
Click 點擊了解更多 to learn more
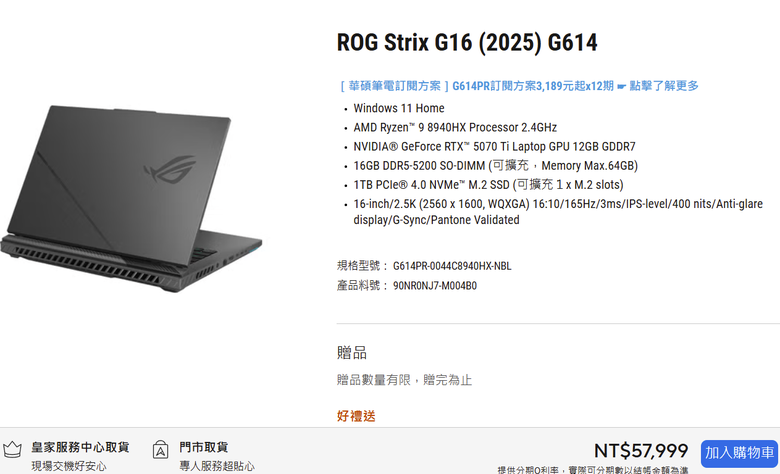coord(664,86)
